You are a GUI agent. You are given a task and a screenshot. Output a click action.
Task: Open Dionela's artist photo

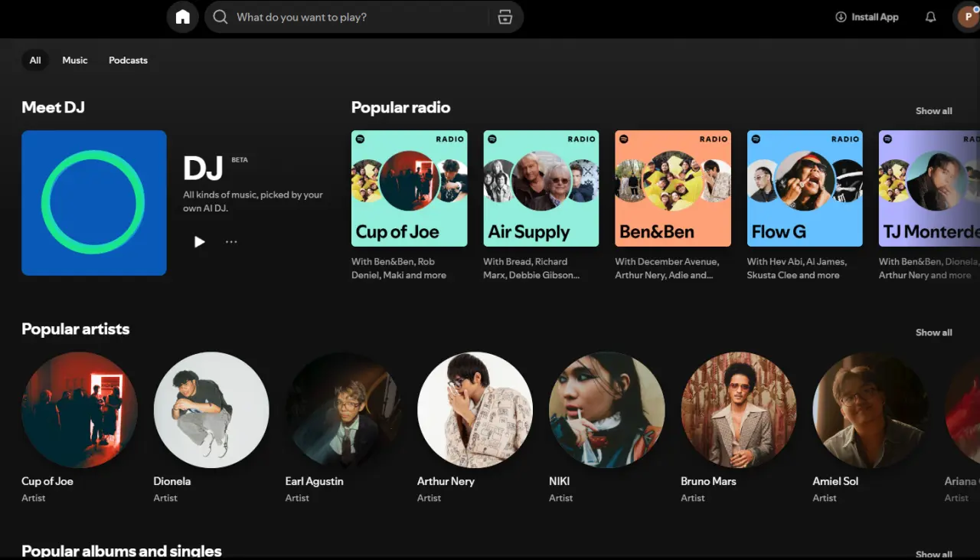tap(211, 410)
